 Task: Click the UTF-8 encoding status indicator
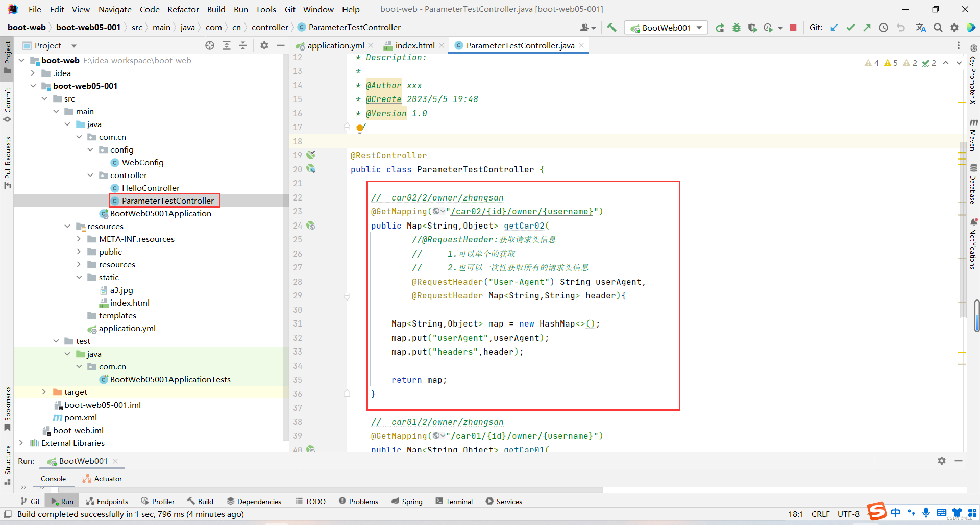pos(848,514)
